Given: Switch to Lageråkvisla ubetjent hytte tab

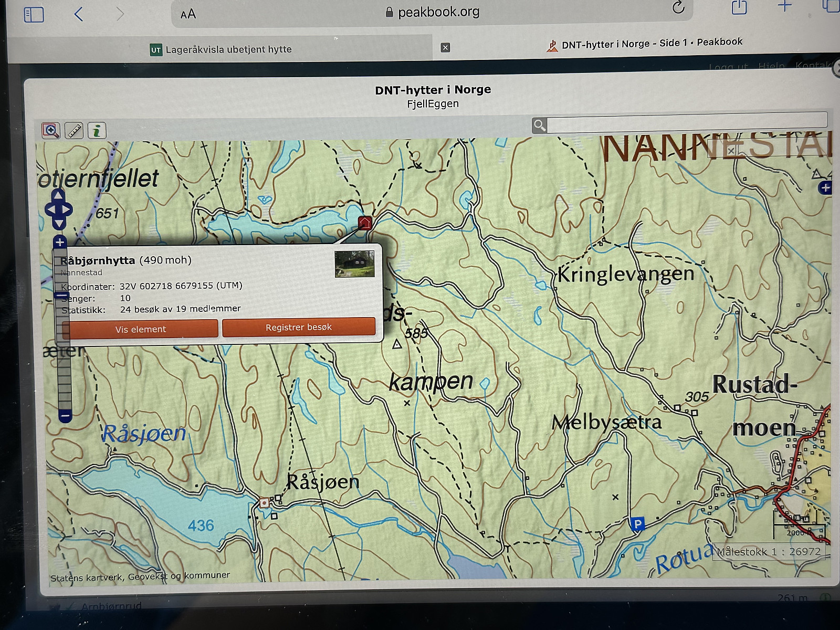Looking at the screenshot, I should coord(220,49).
